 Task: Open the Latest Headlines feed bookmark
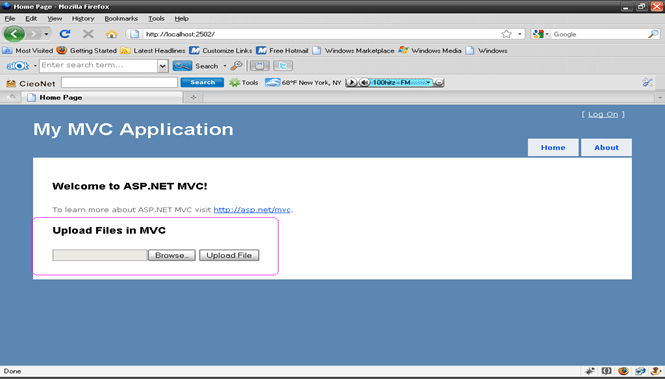coord(153,50)
